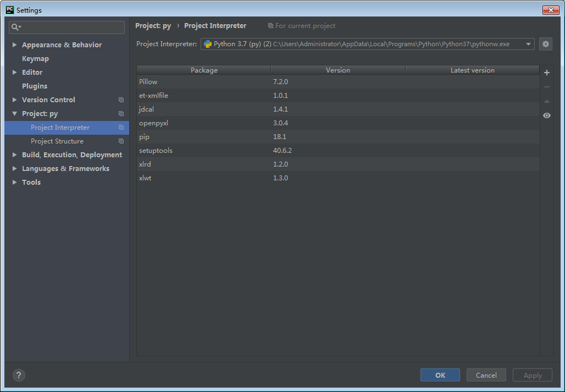Open the Plugins settings page
The width and height of the screenshot is (565, 392).
pos(35,86)
